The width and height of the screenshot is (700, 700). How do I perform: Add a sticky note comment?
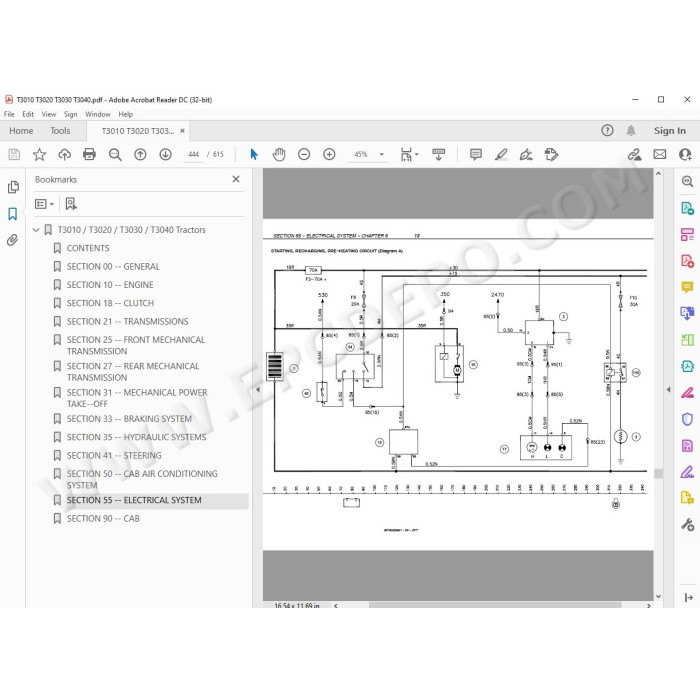(476, 154)
